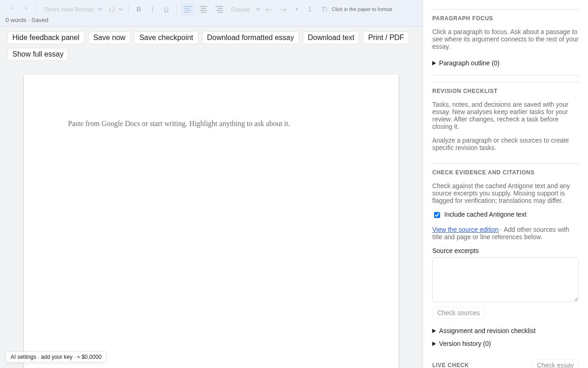
Task: Click the Save now button
Action: pos(109,38)
